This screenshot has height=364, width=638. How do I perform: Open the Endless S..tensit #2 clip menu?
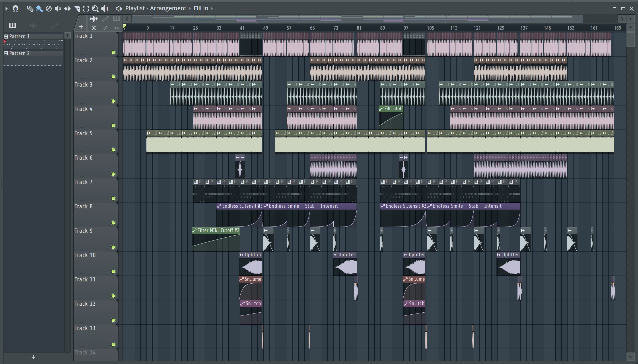pyautogui.click(x=383, y=206)
